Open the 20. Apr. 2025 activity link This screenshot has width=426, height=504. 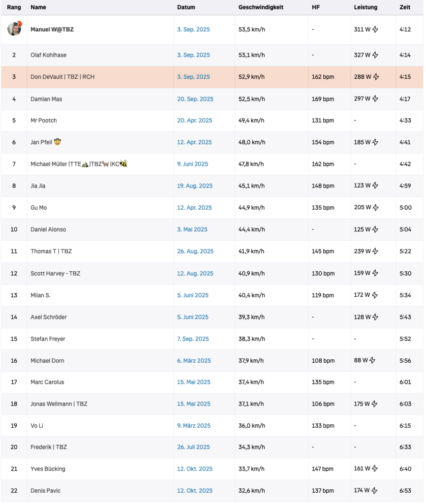coord(195,121)
